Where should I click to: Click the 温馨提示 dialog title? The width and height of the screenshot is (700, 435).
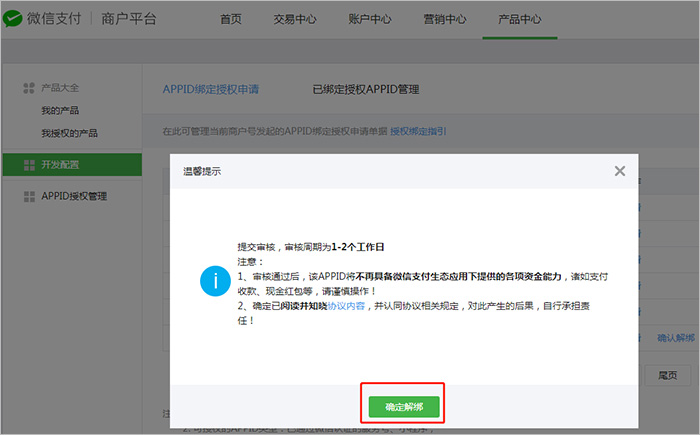(x=202, y=171)
